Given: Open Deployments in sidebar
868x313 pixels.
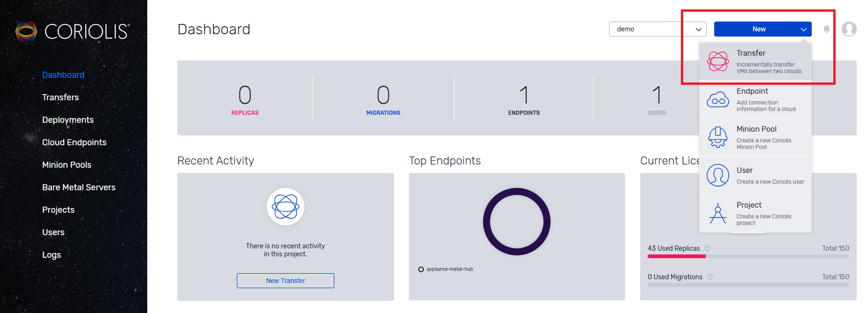Looking at the screenshot, I should pyautogui.click(x=68, y=120).
